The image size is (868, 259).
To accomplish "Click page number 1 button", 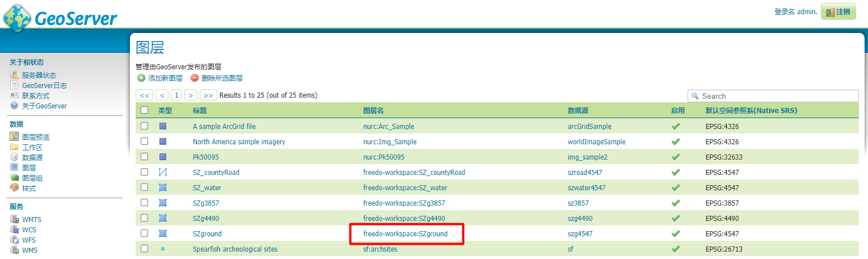I will click(176, 95).
